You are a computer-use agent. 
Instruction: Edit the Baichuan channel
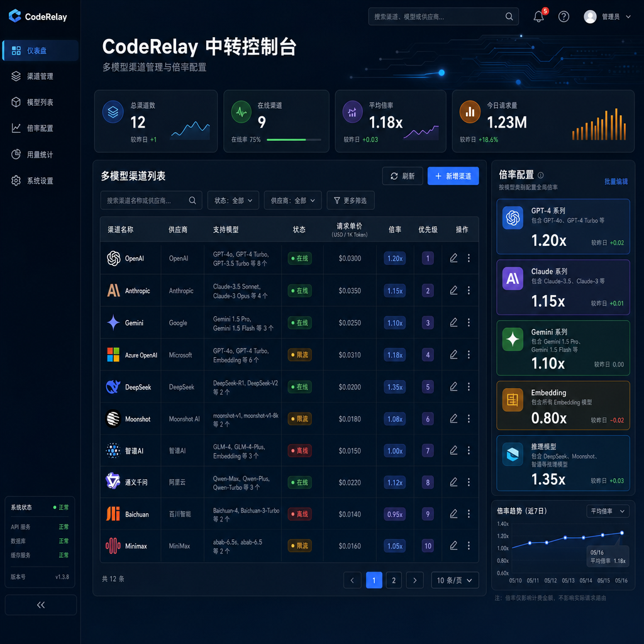pos(453,514)
